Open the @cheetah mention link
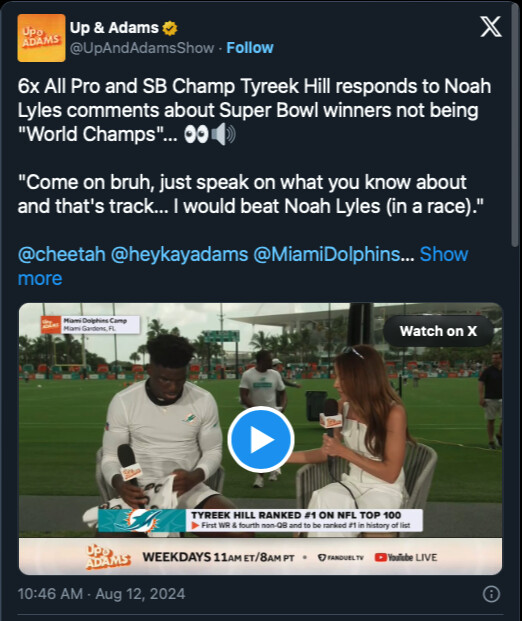 (62, 254)
